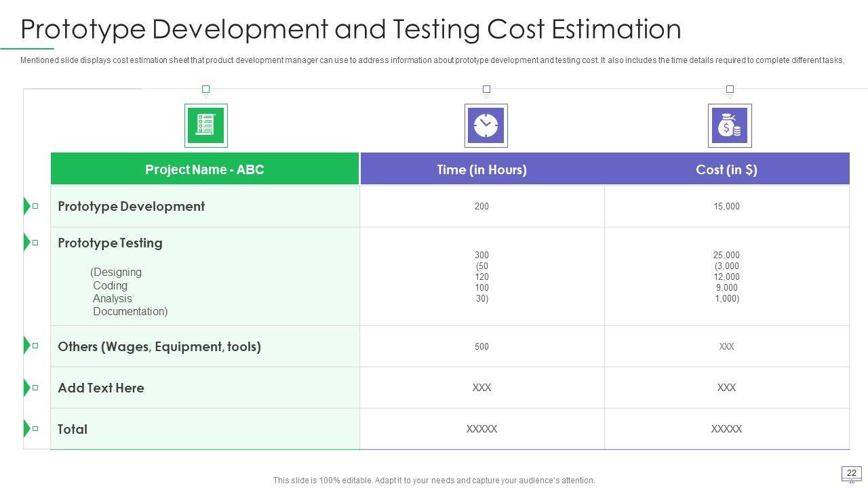Click the green arrow beside Prototype Development
Image resolution: width=868 pixels, height=488 pixels.
tap(27, 206)
